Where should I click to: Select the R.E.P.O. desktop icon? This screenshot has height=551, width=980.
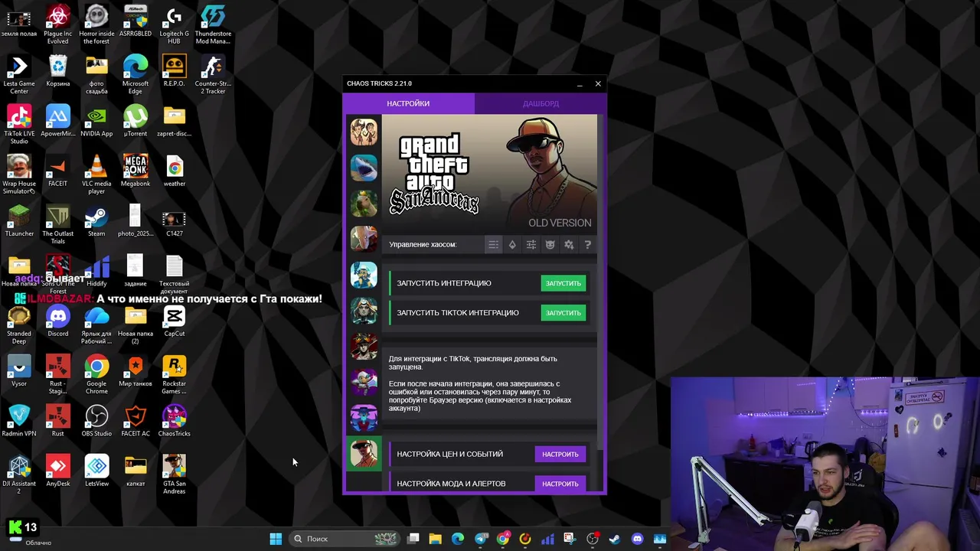[174, 71]
